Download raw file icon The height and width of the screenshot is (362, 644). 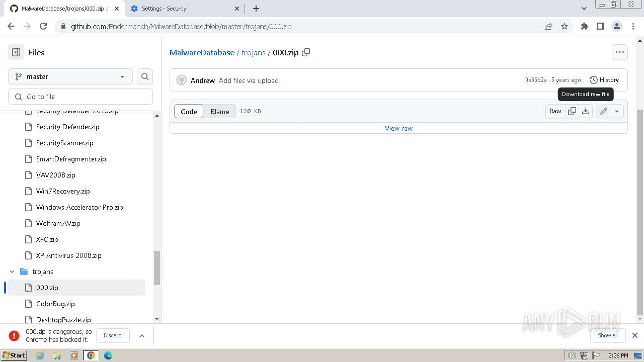[x=586, y=111]
